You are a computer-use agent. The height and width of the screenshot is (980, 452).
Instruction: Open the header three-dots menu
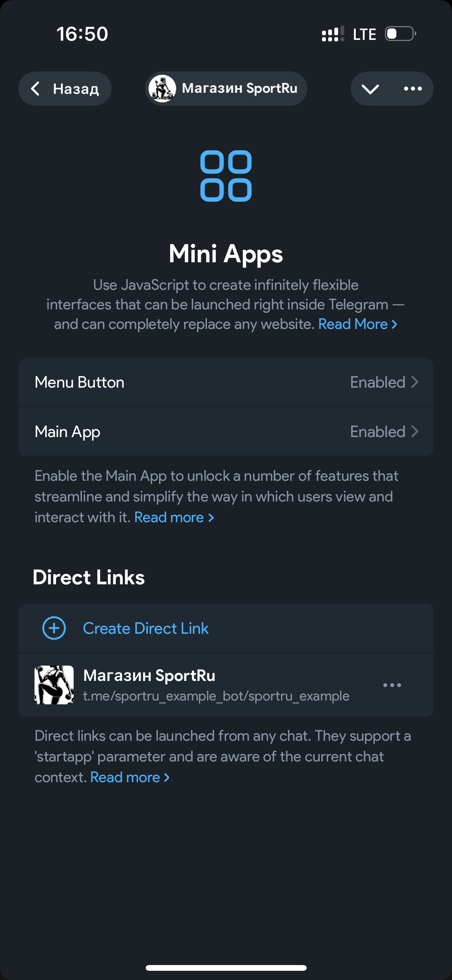pos(413,89)
